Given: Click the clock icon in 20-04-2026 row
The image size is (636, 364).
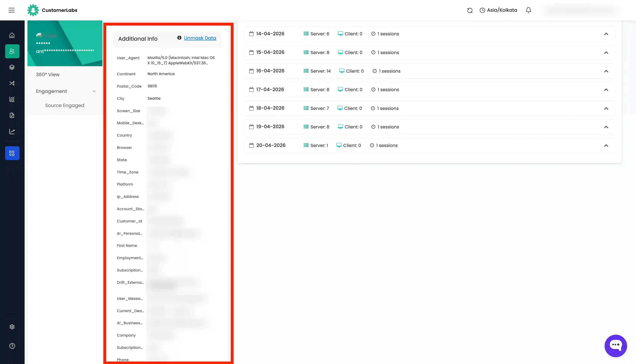Looking at the screenshot, I should pos(372,145).
